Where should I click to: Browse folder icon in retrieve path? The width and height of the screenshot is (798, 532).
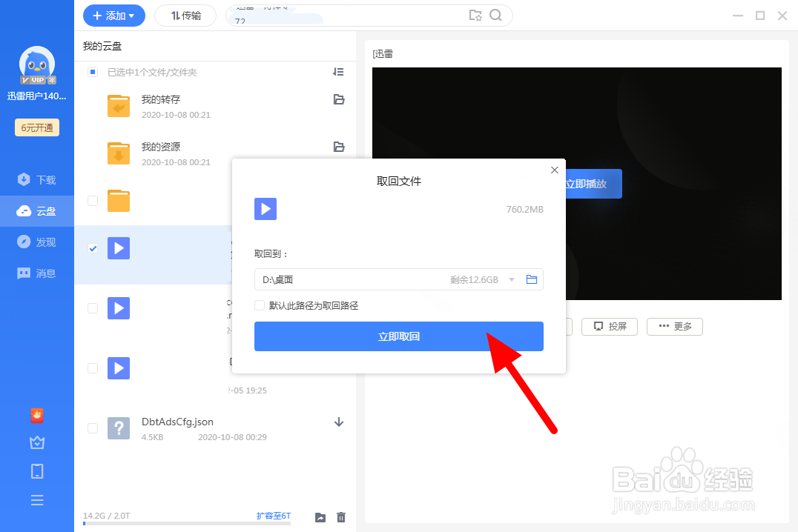click(x=532, y=279)
